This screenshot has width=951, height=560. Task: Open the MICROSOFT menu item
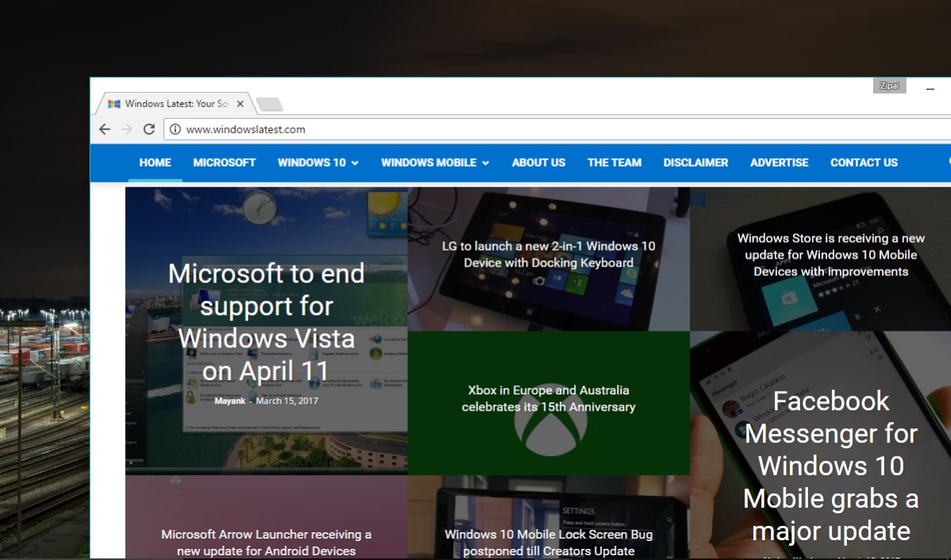[x=225, y=163]
